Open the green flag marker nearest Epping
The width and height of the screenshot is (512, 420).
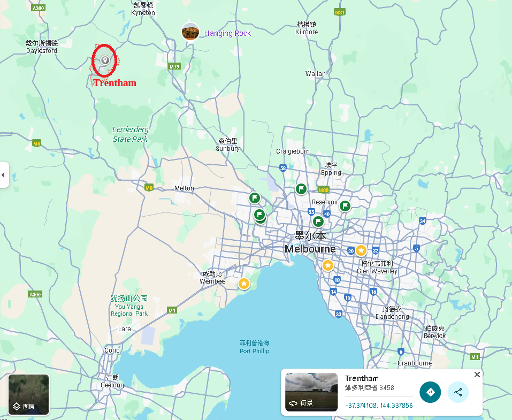tap(301, 189)
